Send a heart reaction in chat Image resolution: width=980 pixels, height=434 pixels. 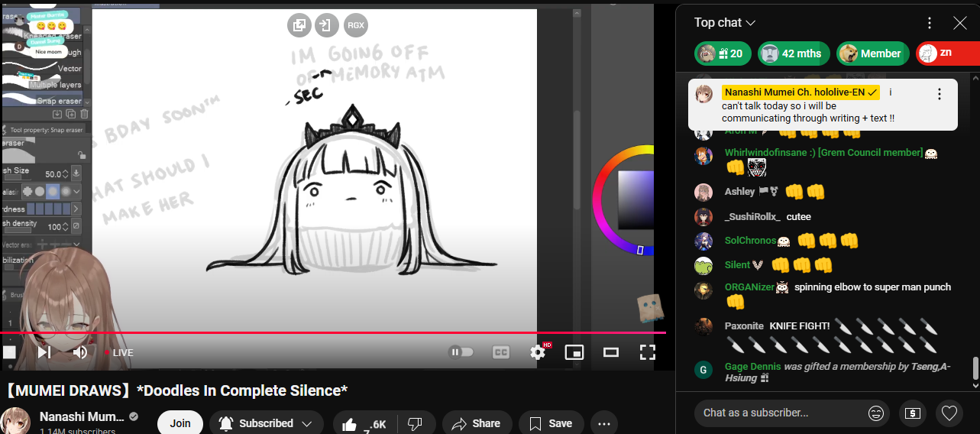pos(949,413)
